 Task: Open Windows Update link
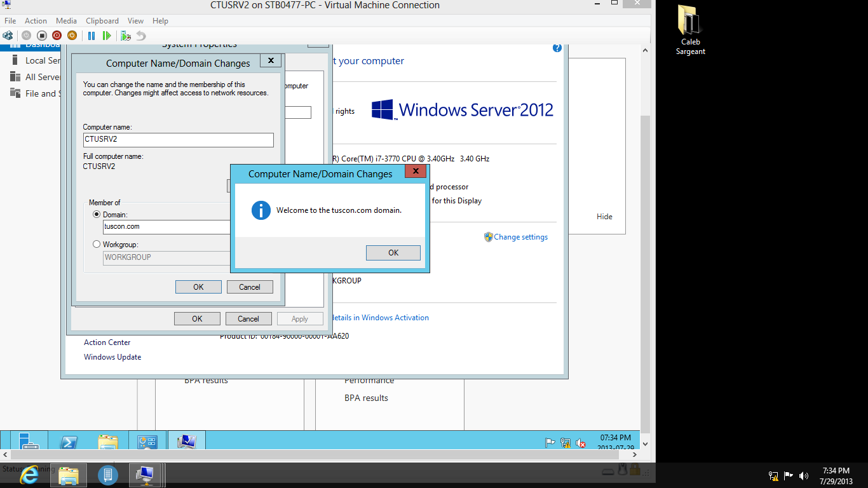pos(112,357)
